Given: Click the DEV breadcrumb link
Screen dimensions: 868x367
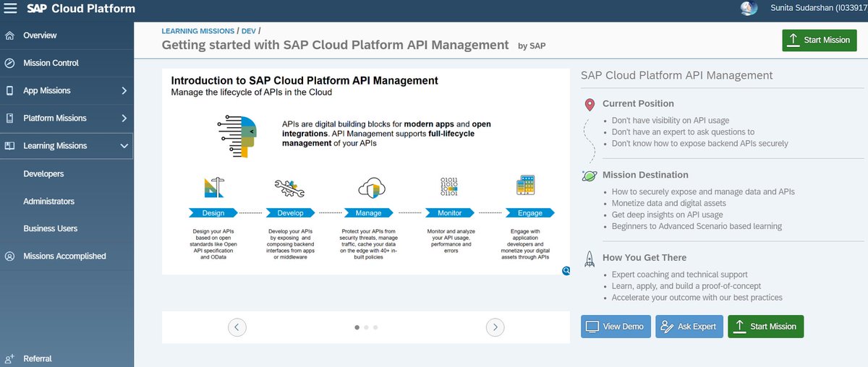Looking at the screenshot, I should [x=247, y=32].
